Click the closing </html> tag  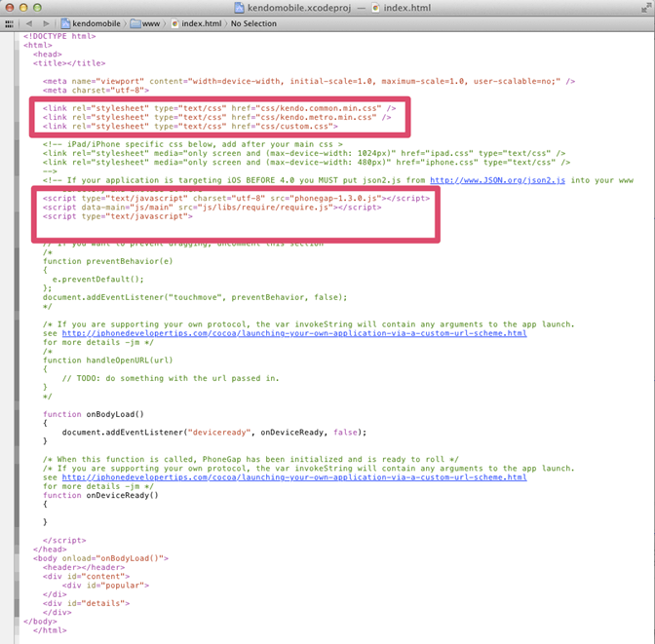tap(50, 630)
